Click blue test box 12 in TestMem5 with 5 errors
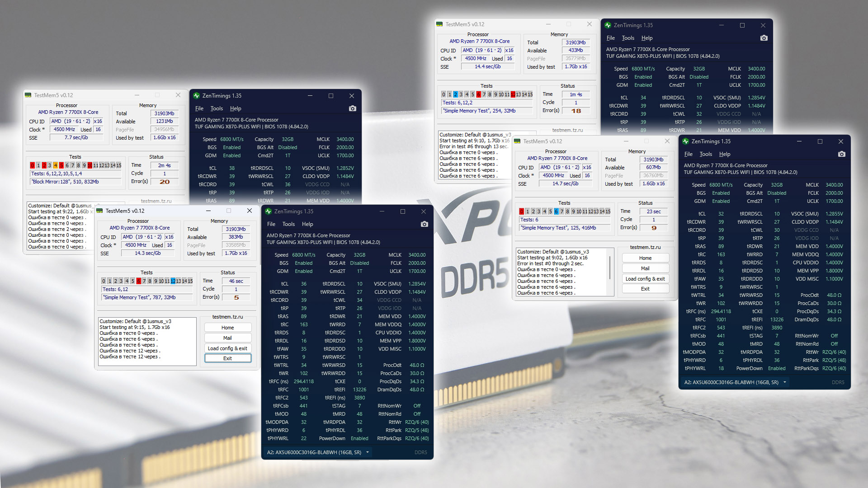868x488 pixels. (173, 281)
